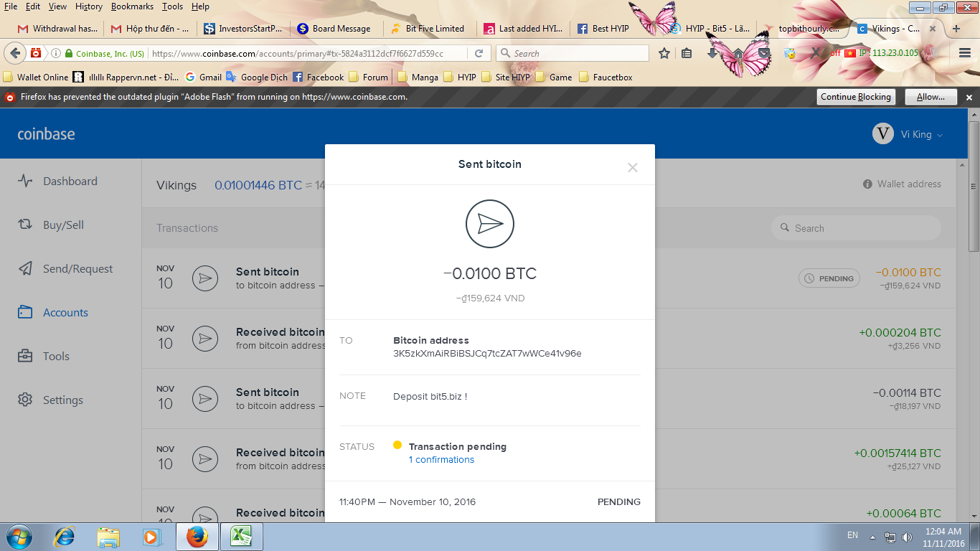Expand the Vi King account dropdown
Viewport: 980px width, 551px height.
click(x=908, y=134)
